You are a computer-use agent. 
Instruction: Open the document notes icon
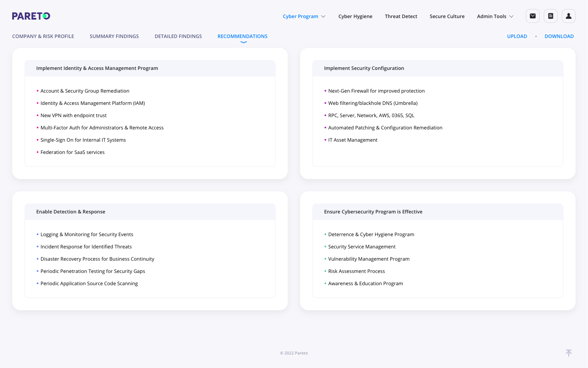551,16
